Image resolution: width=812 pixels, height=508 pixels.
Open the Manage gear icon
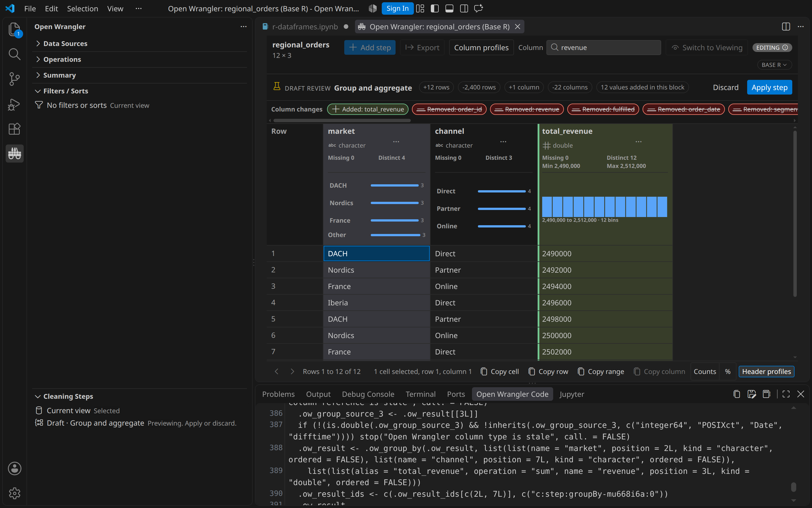click(14, 493)
